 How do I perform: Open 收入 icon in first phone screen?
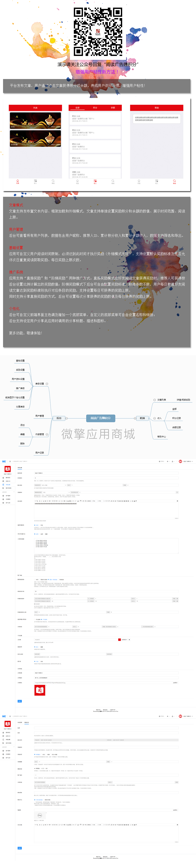tap(35, 181)
